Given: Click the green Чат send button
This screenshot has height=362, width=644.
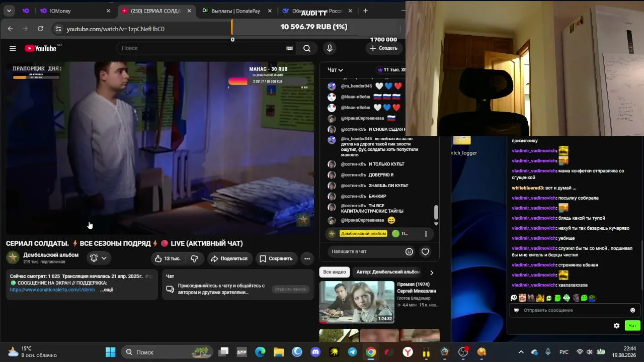Looking at the screenshot, I should (x=632, y=326).
